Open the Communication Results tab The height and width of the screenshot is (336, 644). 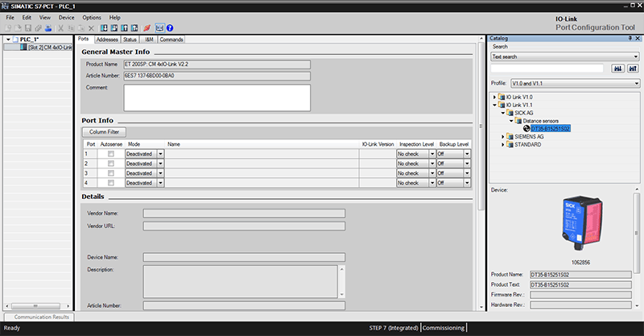[39, 317]
